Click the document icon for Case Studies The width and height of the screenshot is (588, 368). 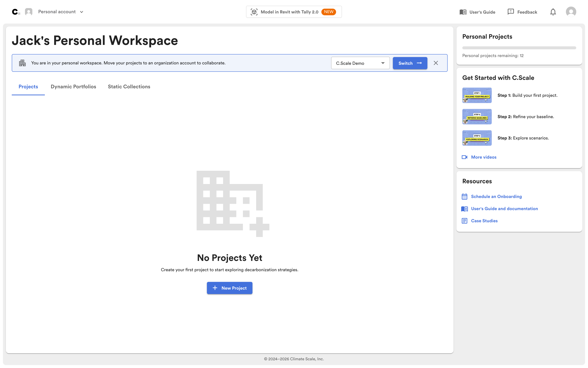(465, 221)
